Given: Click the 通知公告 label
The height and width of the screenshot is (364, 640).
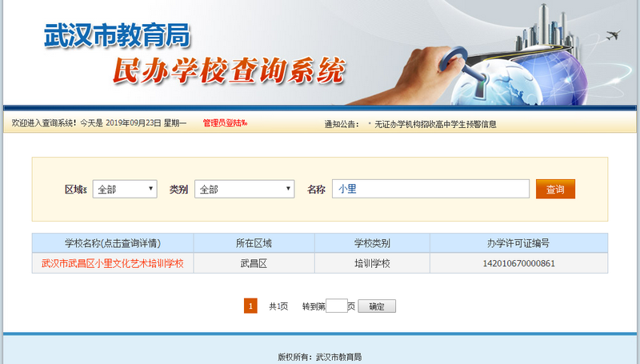Looking at the screenshot, I should pos(342,124).
